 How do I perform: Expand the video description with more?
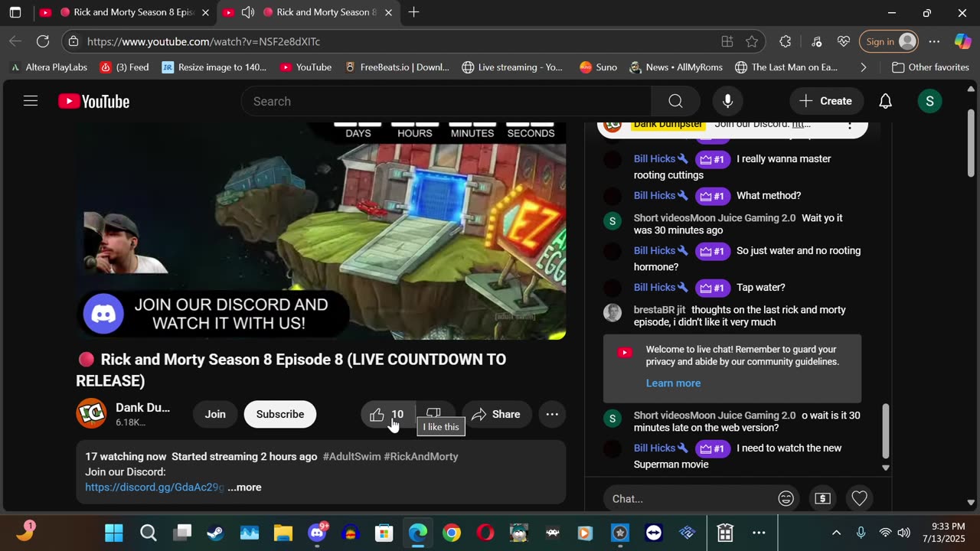244,487
